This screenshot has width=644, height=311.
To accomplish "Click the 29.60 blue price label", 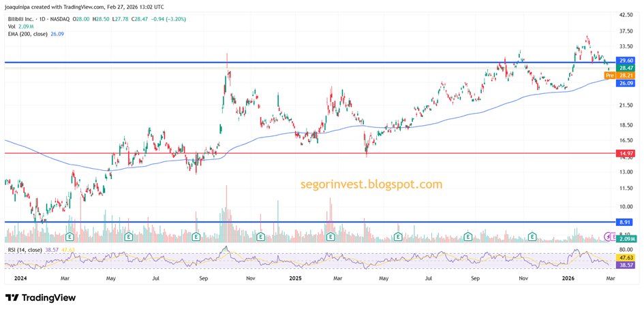I will tap(626, 61).
